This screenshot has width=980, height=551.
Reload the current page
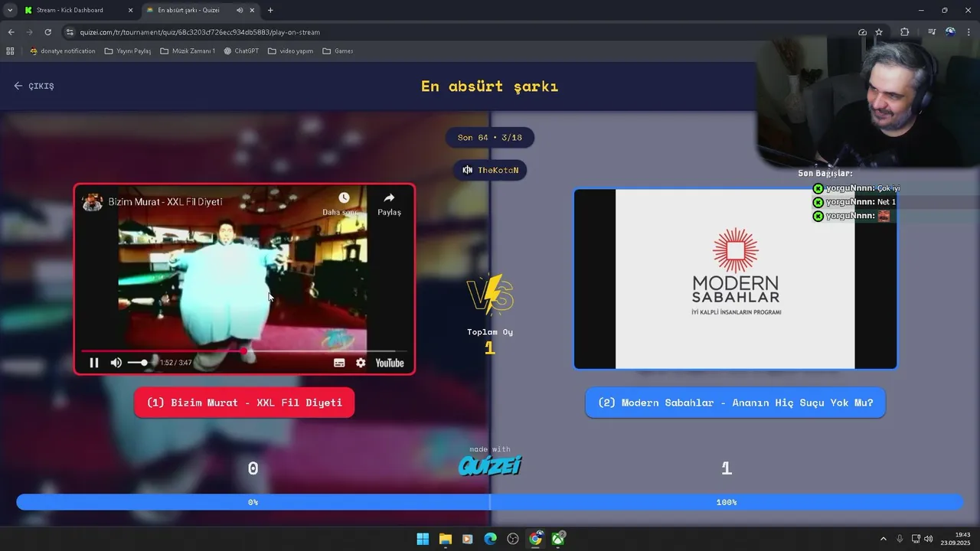[47, 32]
